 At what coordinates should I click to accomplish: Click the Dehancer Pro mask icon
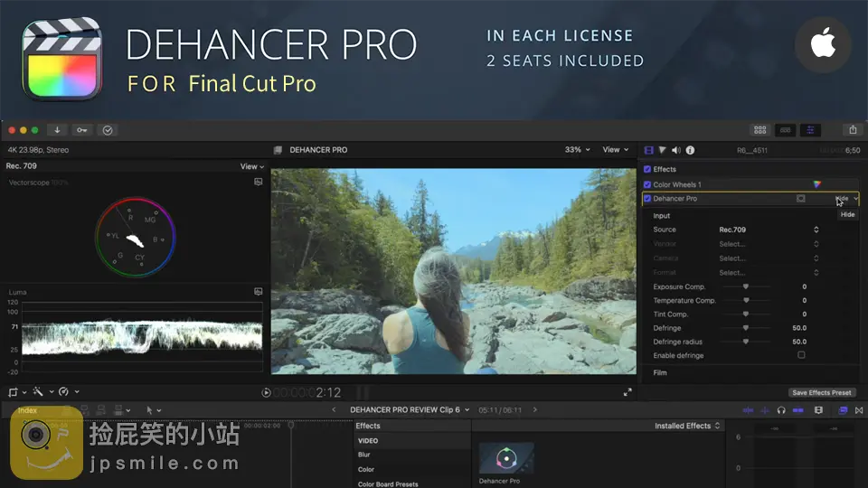click(x=800, y=198)
